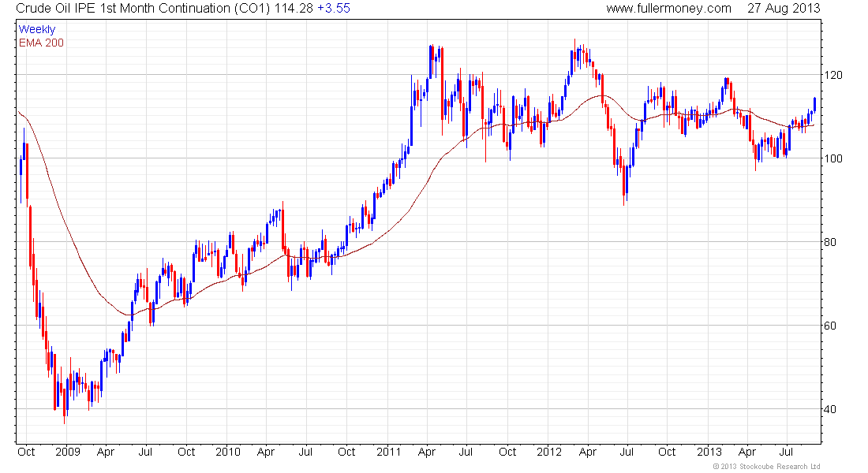Screen dimensions: 868x473
Task: Click the 120 price axis label
Action: tap(833, 75)
